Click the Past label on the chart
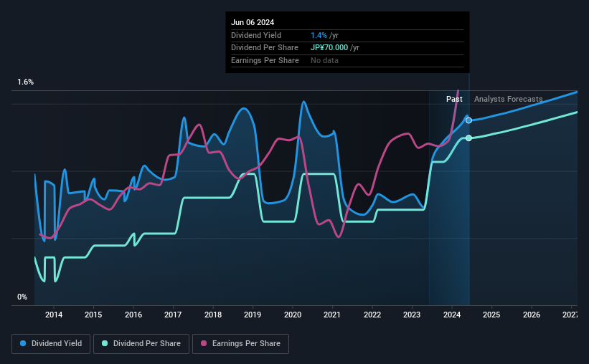 [x=454, y=99]
